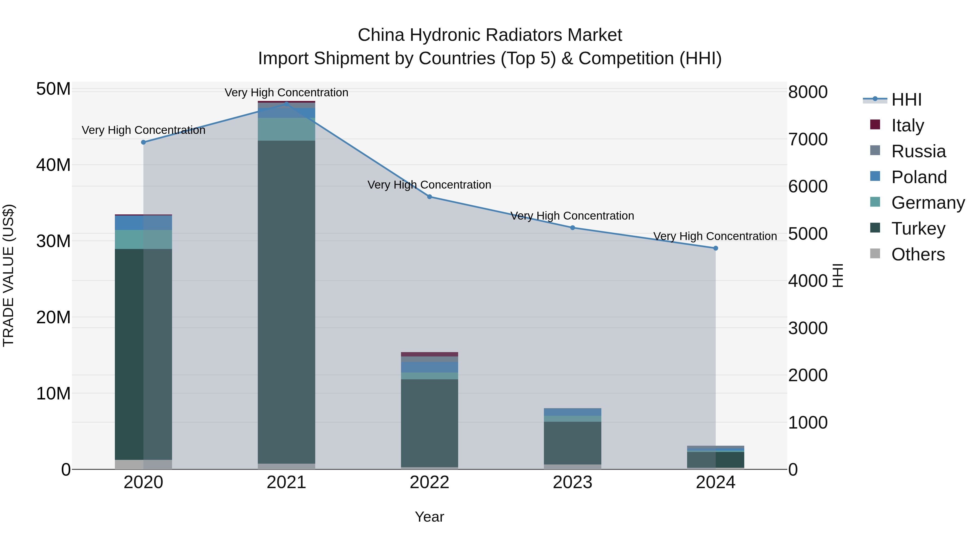Click the 2020 x-axis label
The height and width of the screenshot is (551, 980).
pyautogui.click(x=143, y=482)
